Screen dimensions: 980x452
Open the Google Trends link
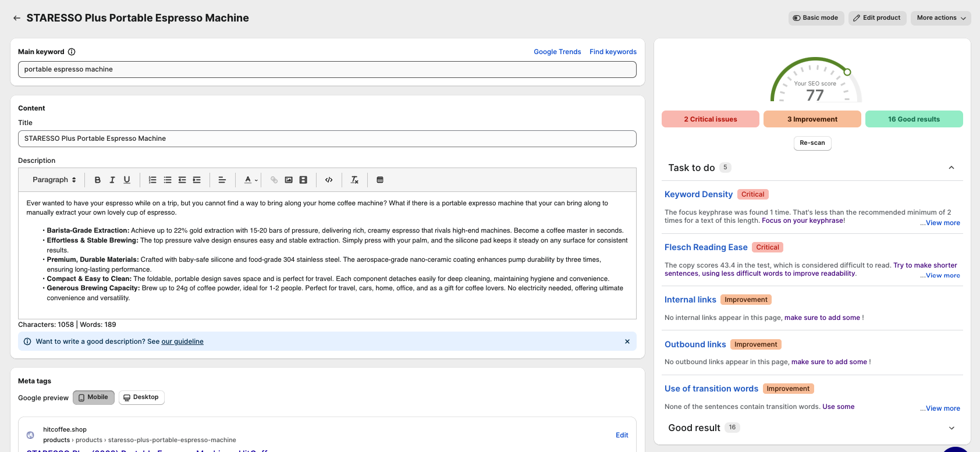557,52
